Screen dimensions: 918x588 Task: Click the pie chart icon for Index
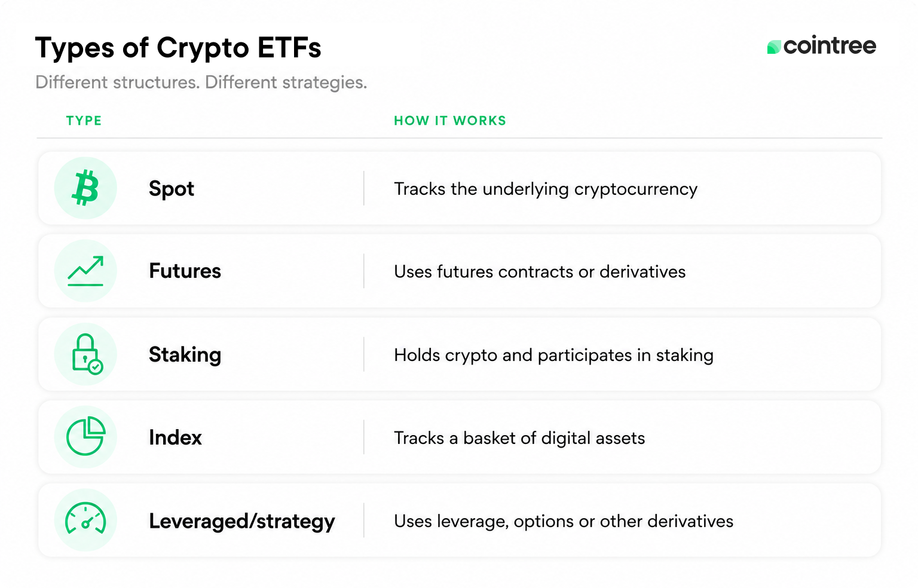[x=85, y=436]
